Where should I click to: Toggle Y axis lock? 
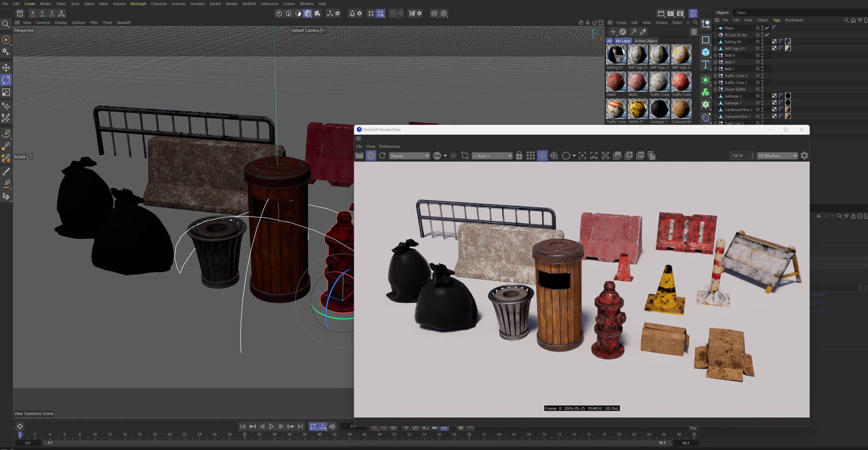click(x=42, y=13)
